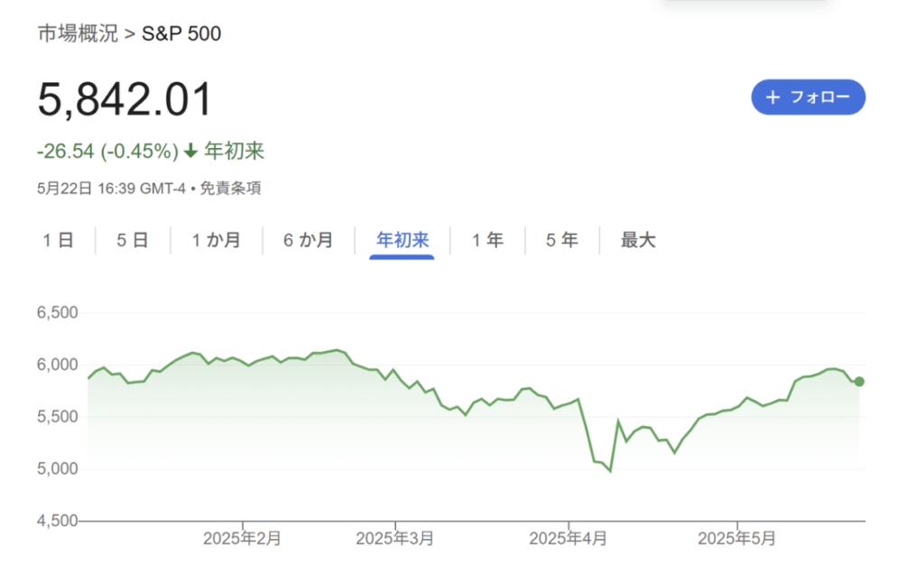Switch to the 1 か月 range tab
Image resolution: width=924 pixels, height=565 pixels.
pos(217,240)
